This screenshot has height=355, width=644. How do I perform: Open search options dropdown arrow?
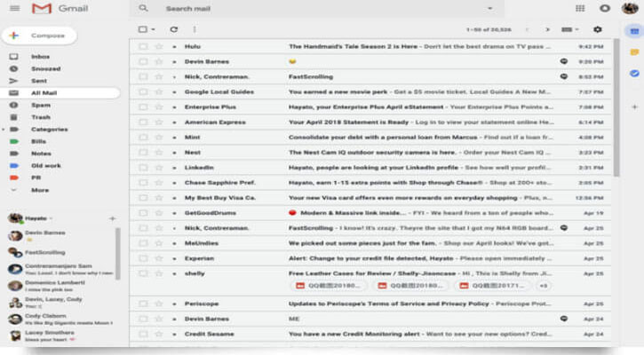pyautogui.click(x=489, y=8)
